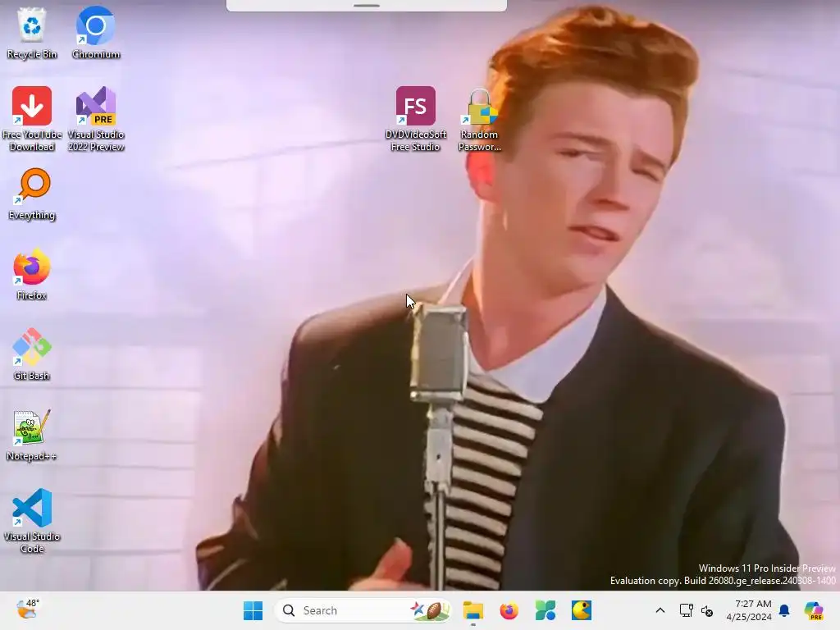840x630 pixels.
Task: Select the Everything search shortcut
Action: (x=32, y=194)
